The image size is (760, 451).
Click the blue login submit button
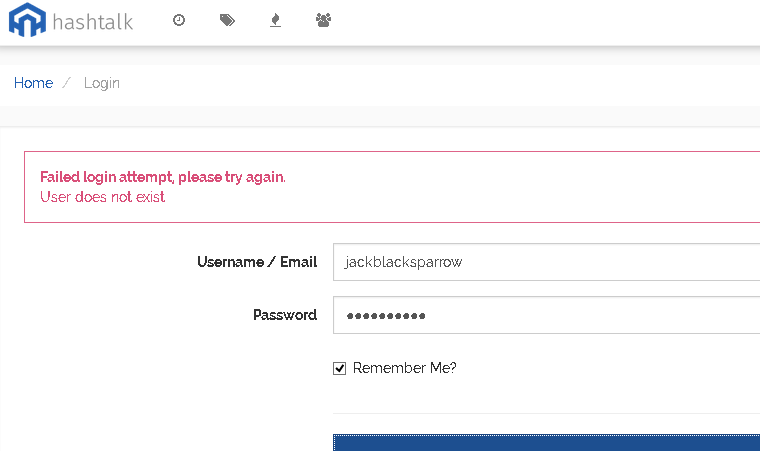click(x=546, y=443)
